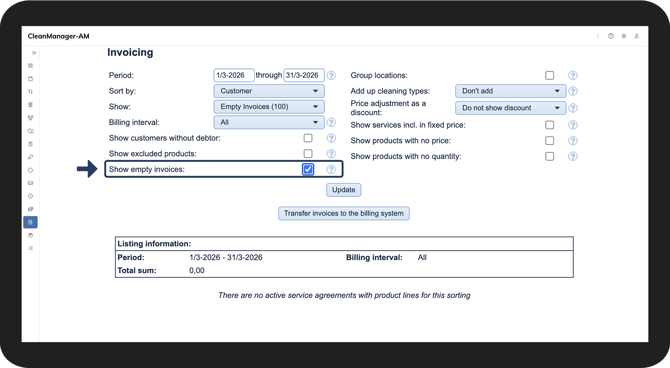Click the Invoicing page heading

pos(130,52)
